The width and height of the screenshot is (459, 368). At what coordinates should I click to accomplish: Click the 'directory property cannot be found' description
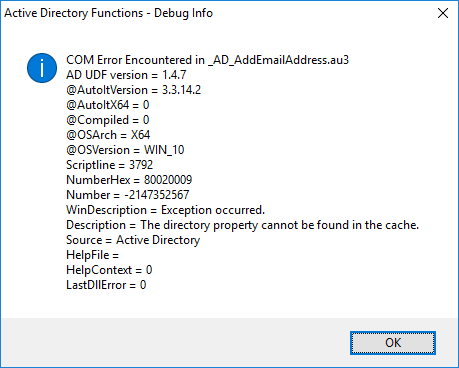(x=242, y=225)
